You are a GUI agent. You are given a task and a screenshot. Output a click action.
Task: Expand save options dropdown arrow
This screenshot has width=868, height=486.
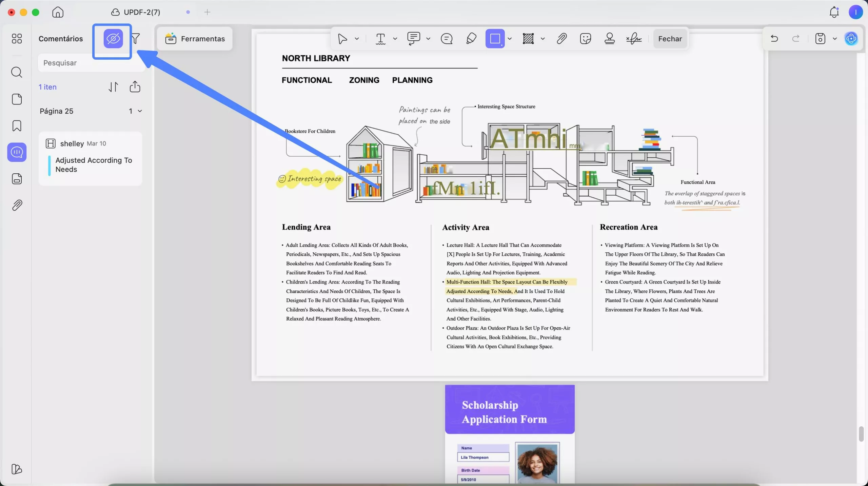(x=835, y=39)
